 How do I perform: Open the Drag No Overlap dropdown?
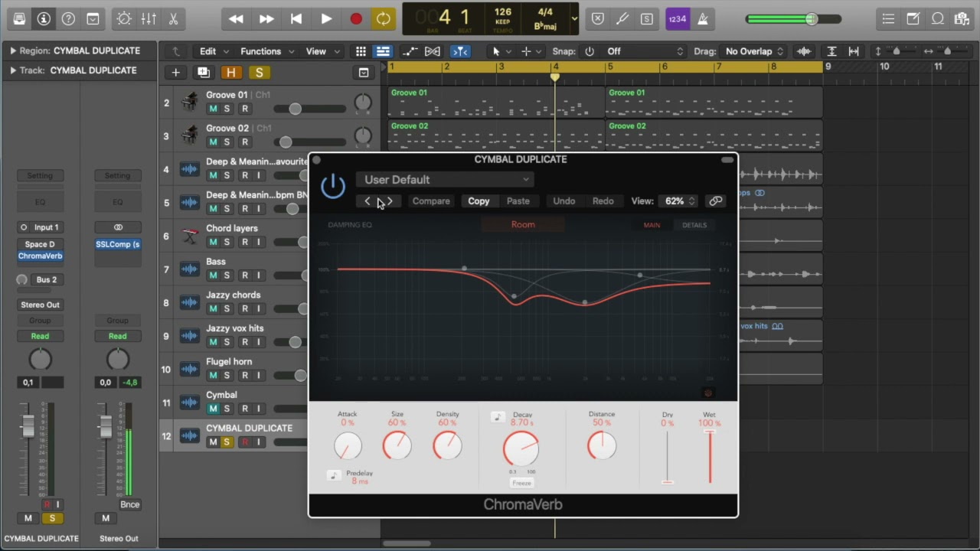point(754,51)
